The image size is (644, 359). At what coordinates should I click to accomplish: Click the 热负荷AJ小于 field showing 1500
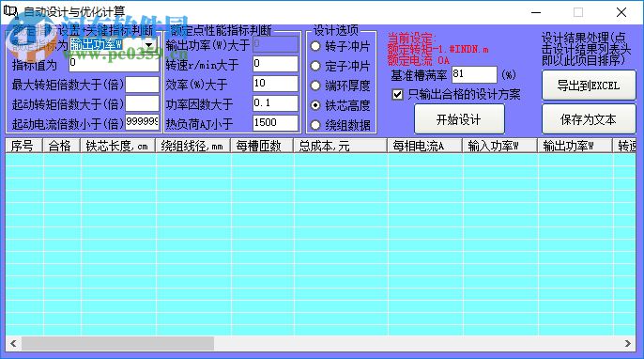click(275, 123)
